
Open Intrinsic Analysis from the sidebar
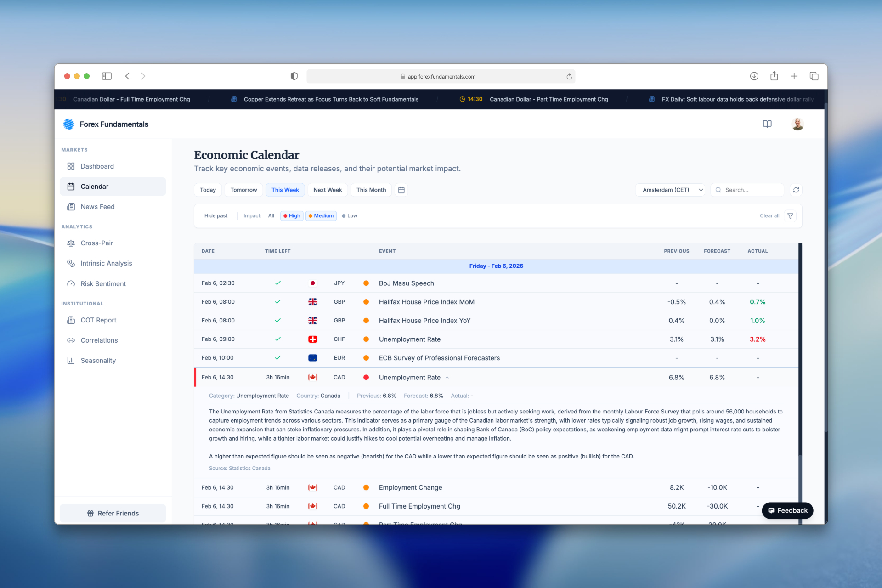coord(106,263)
